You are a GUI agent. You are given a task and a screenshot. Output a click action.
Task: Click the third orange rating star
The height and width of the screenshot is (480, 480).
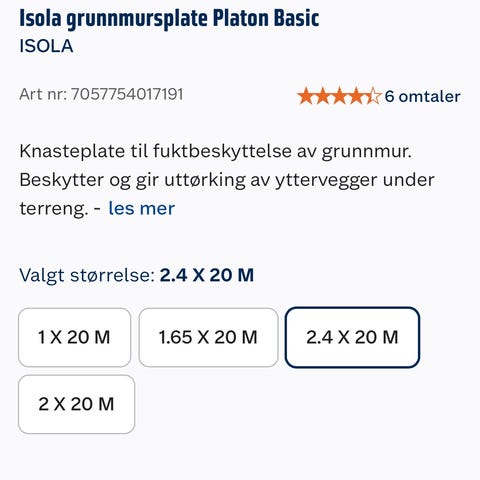click(339, 96)
